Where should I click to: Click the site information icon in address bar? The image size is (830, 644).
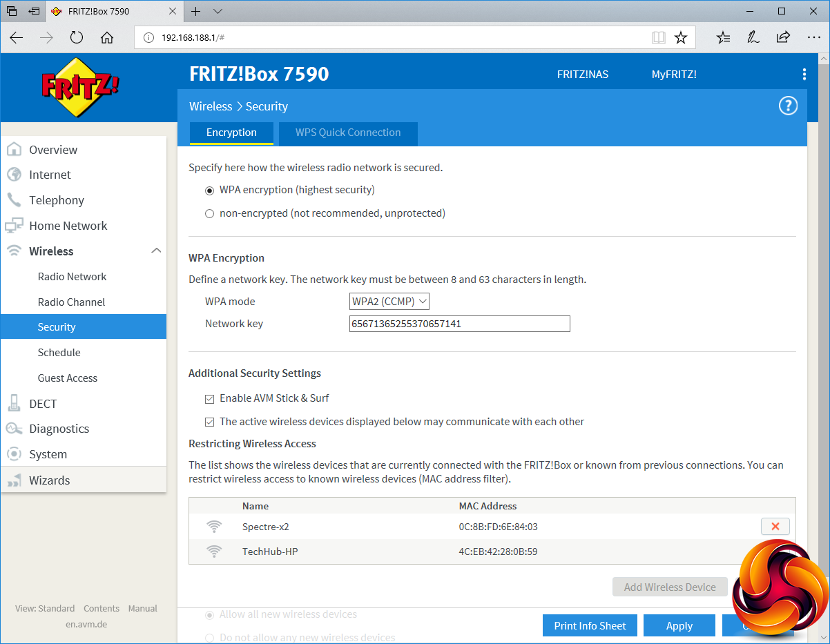148,38
